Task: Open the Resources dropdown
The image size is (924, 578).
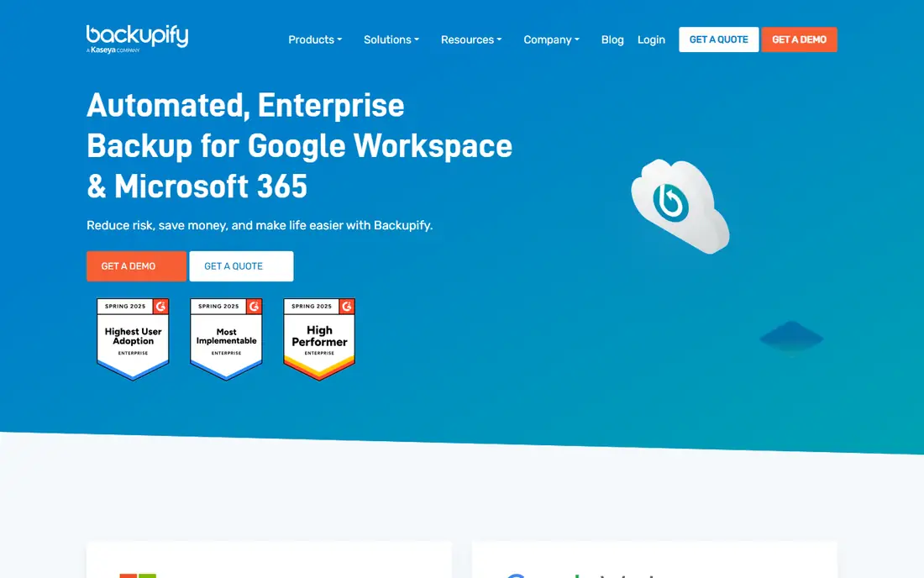Action: 471,39
